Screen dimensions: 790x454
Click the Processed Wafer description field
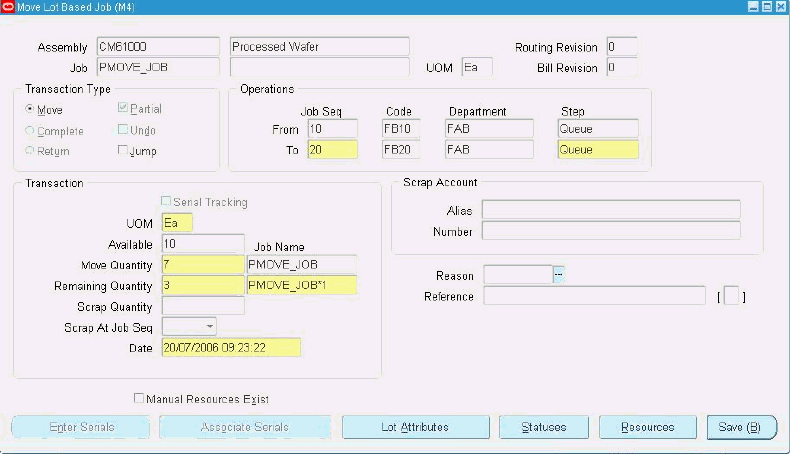click(319, 46)
